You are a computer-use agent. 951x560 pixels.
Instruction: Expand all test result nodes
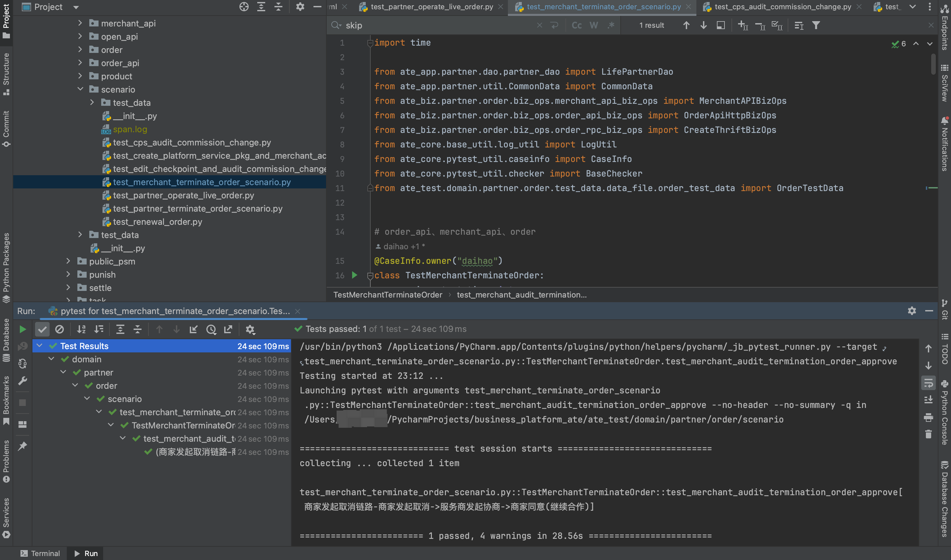pyautogui.click(x=120, y=330)
